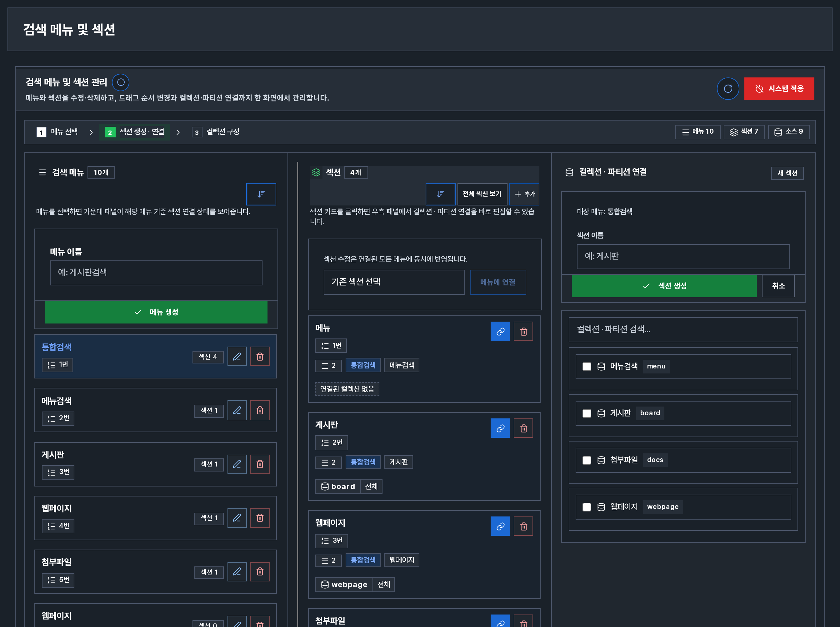Open the info icon beside 검색 메뉴 및 섹션 관리
The height and width of the screenshot is (627, 840).
(x=121, y=82)
